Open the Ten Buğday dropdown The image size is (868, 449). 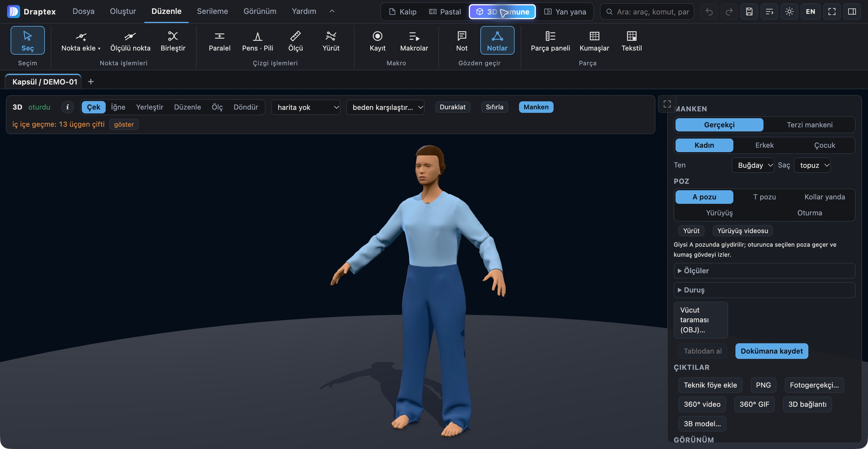click(753, 165)
